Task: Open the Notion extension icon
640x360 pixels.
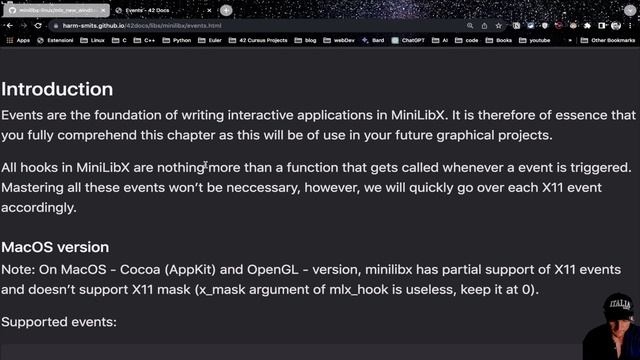Action: pyautogui.click(x=516, y=26)
